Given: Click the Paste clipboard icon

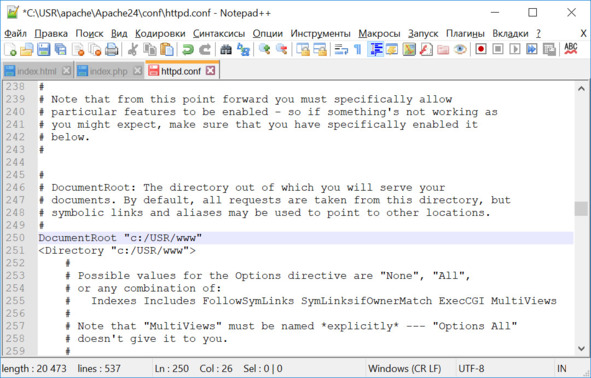Looking at the screenshot, I should pyautogui.click(x=167, y=49).
